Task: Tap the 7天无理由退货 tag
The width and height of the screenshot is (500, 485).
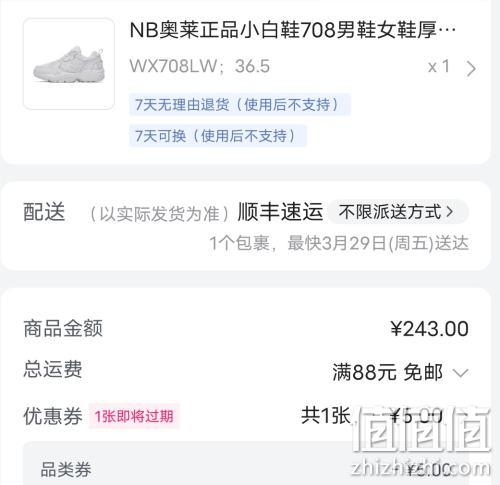Action: pos(240,105)
